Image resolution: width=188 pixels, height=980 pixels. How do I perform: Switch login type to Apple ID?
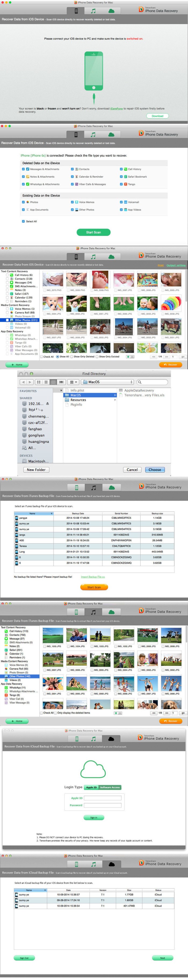91,788
